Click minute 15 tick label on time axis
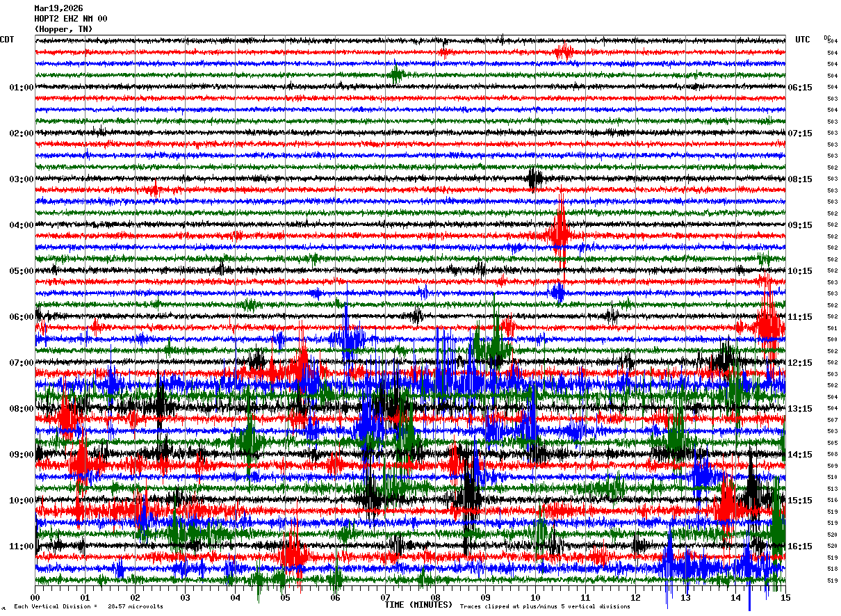Viewport: 841px width, 616px height. pyautogui.click(x=785, y=597)
